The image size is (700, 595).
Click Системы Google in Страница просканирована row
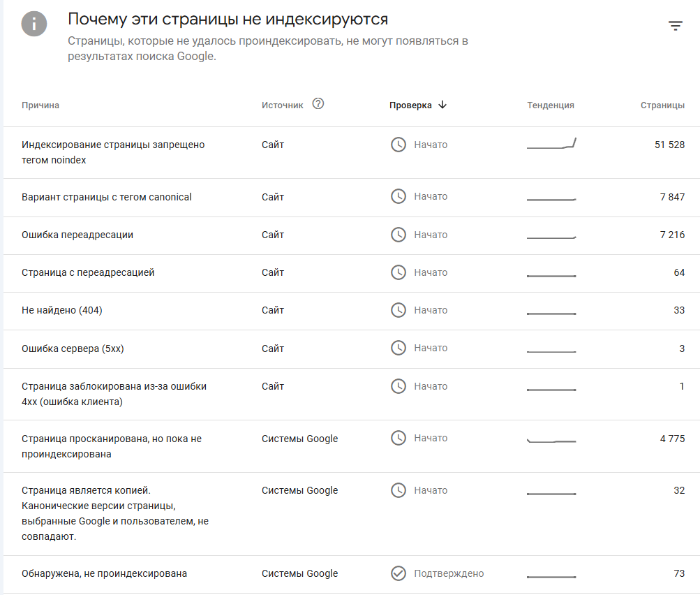pos(299,439)
